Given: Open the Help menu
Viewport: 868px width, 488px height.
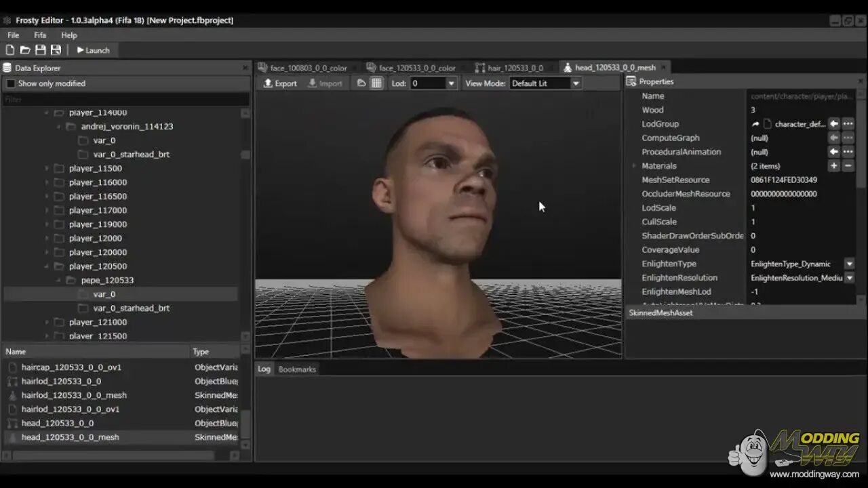Looking at the screenshot, I should click(69, 35).
